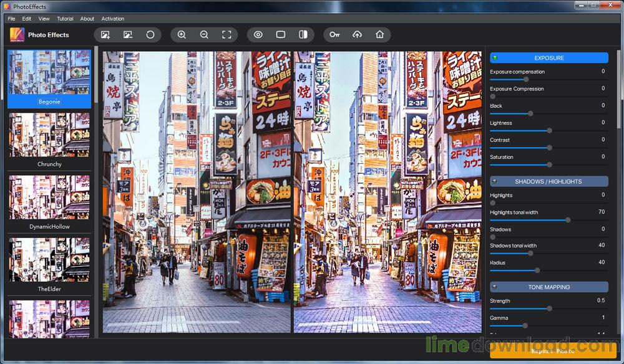624x364 pixels.
Task: Enable the before/after split view icon
Action: point(303,35)
